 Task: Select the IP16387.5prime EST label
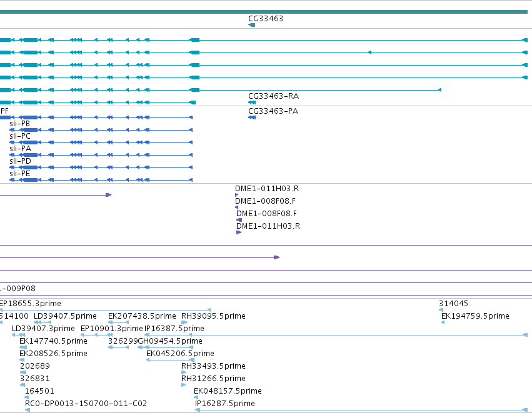point(174,329)
